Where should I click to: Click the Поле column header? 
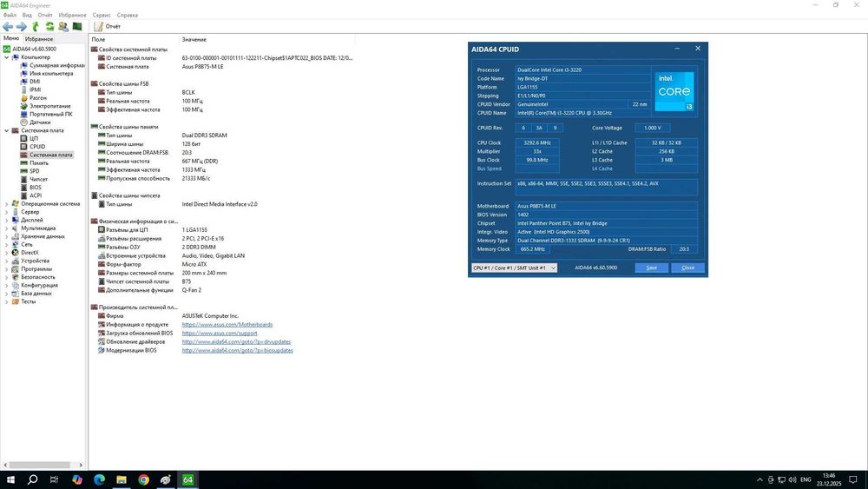pos(134,39)
